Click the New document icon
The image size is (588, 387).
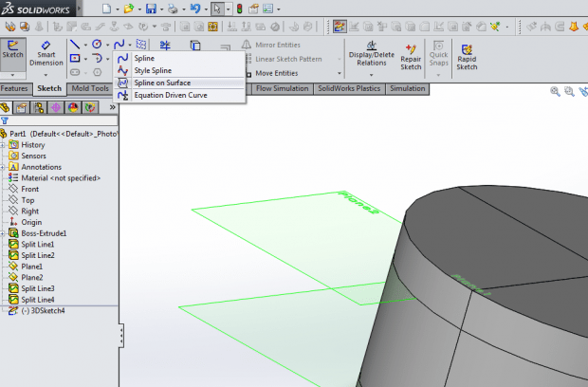[x=107, y=9]
